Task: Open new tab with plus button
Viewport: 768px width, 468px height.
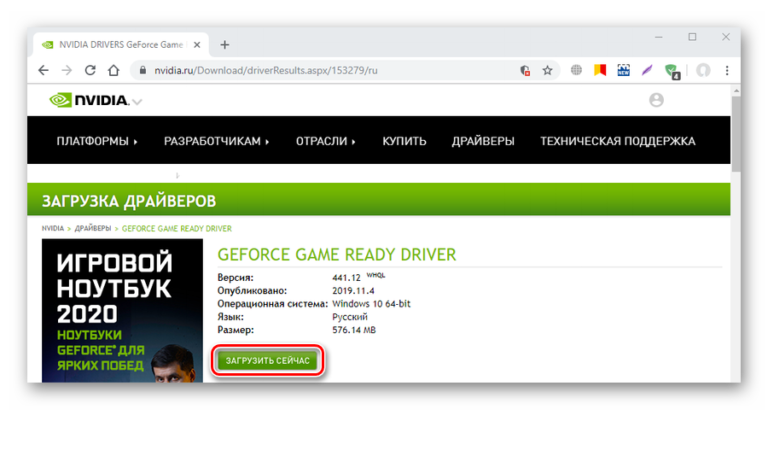Action: [225, 45]
